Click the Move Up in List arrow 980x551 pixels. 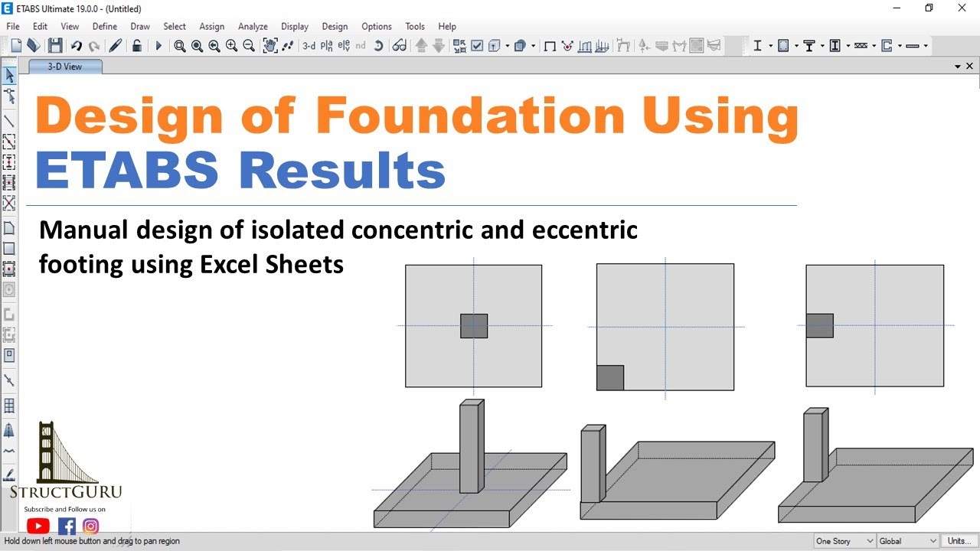click(x=421, y=46)
